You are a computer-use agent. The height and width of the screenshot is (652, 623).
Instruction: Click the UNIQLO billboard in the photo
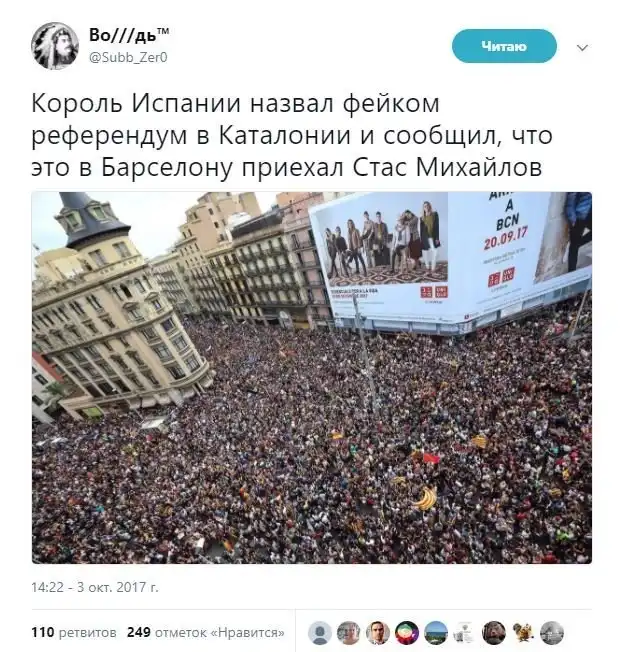(451, 260)
